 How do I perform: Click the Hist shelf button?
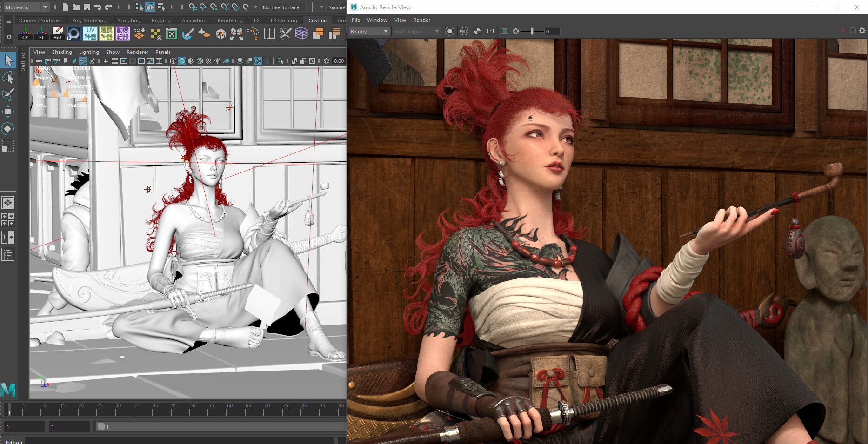coord(58,33)
